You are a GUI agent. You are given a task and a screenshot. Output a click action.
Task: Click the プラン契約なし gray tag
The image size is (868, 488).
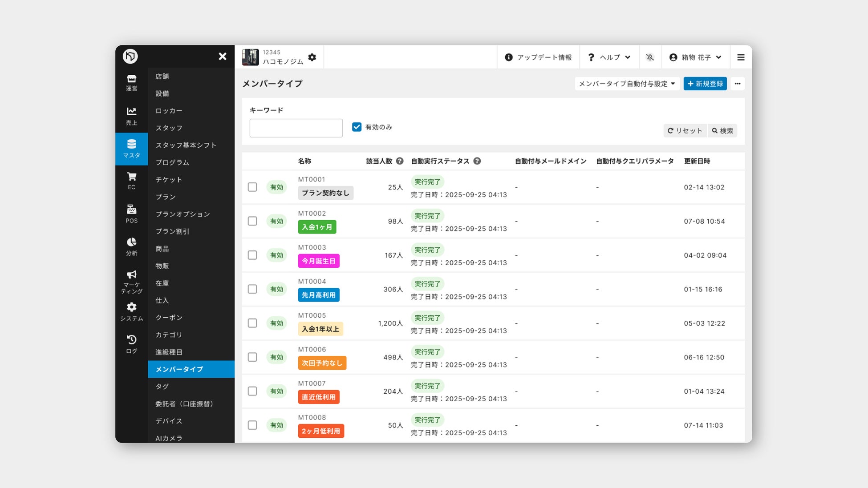pyautogui.click(x=325, y=193)
